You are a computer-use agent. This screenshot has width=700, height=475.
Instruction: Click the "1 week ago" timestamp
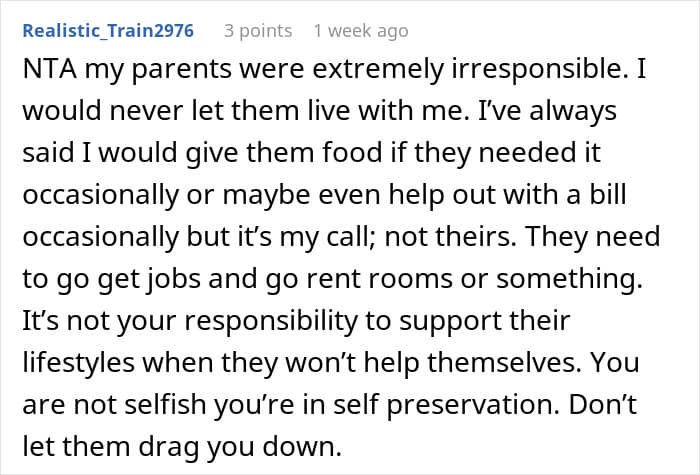pos(360,31)
